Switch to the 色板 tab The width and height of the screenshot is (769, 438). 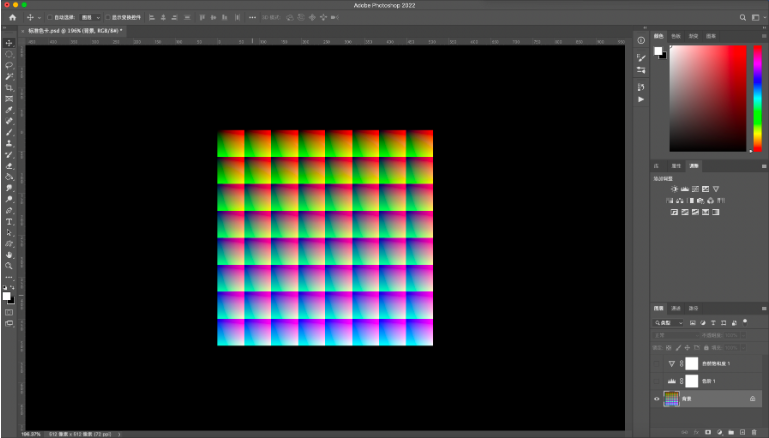coord(676,35)
